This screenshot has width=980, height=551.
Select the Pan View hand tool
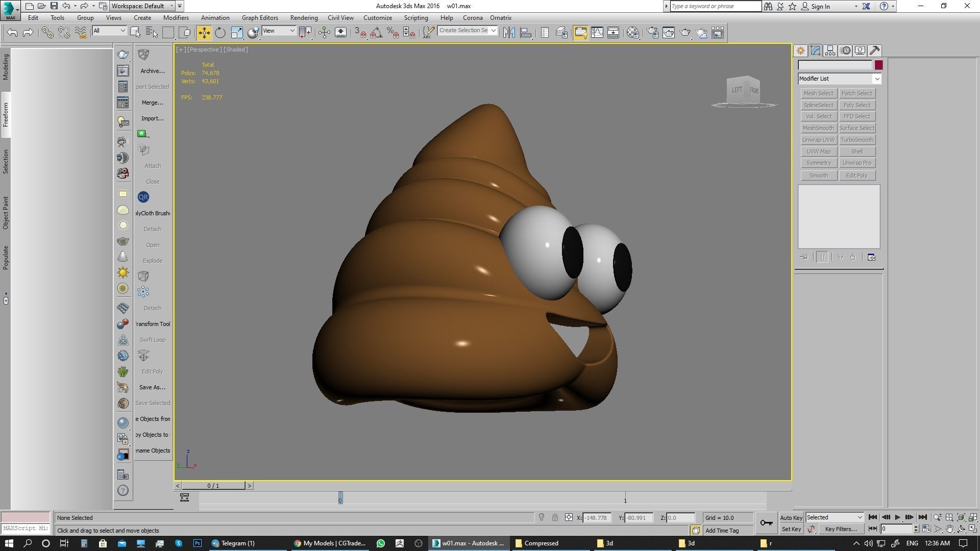pos(949,529)
